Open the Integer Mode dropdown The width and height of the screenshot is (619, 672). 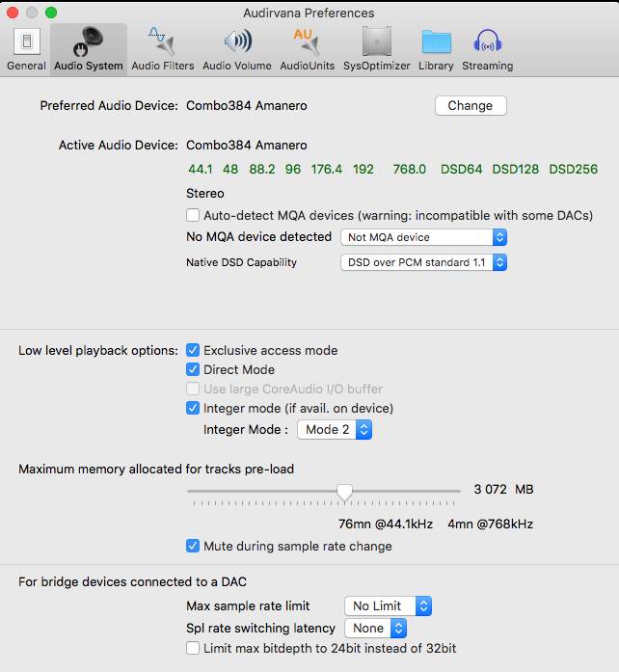coord(335,430)
